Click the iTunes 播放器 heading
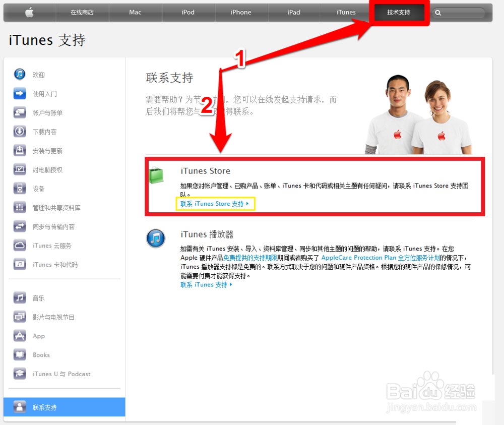 pyautogui.click(x=207, y=234)
